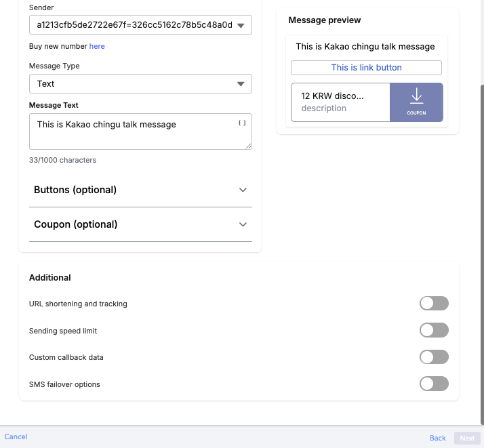Click 'This is link button' in preview

point(366,68)
